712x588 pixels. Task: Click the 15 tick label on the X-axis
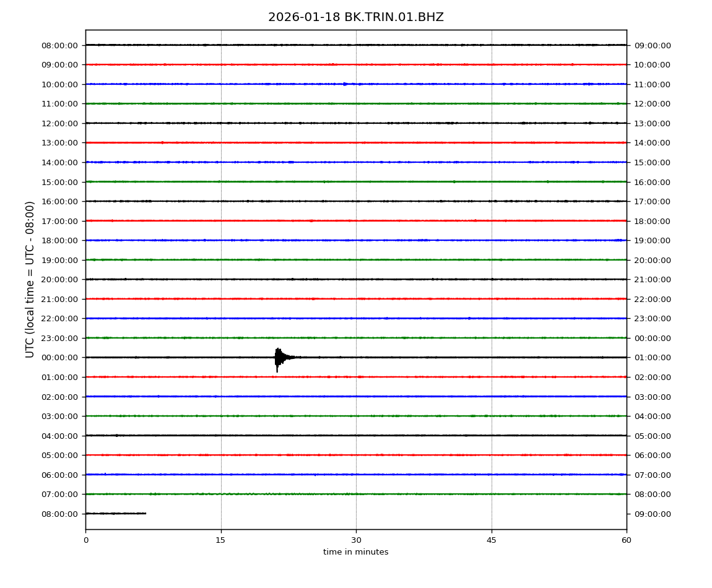(220, 540)
